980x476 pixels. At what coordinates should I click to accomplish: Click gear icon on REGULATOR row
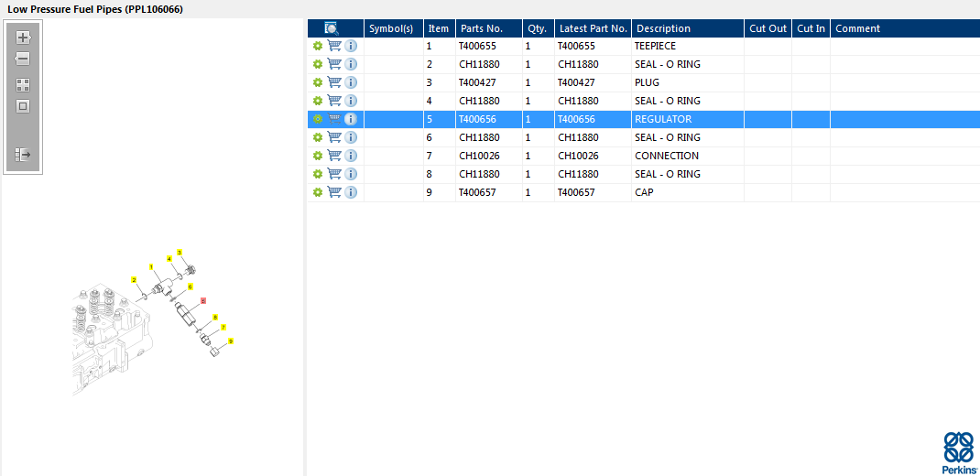318,119
